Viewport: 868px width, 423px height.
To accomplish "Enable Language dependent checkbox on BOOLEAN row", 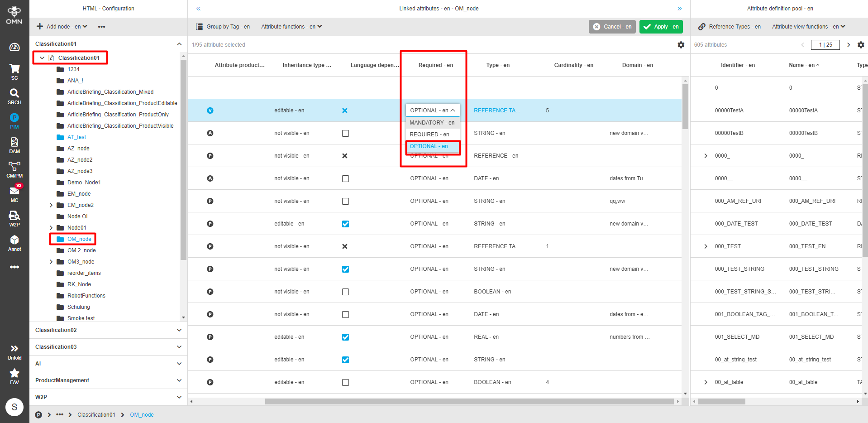I will (345, 291).
